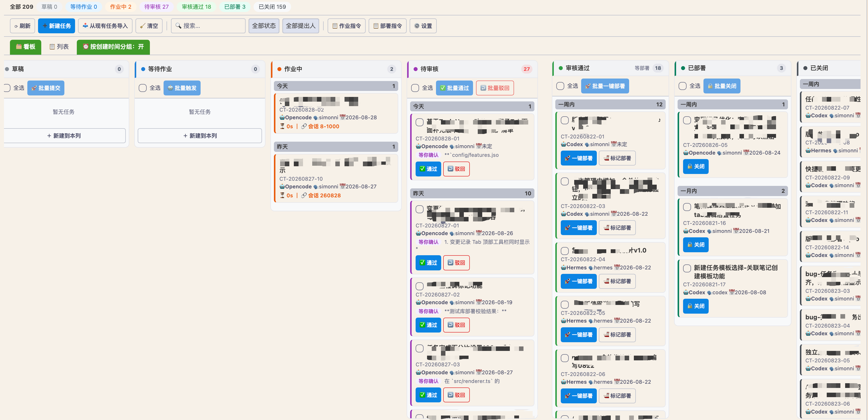
Task: Switch to the 看板 board view
Action: (x=26, y=47)
